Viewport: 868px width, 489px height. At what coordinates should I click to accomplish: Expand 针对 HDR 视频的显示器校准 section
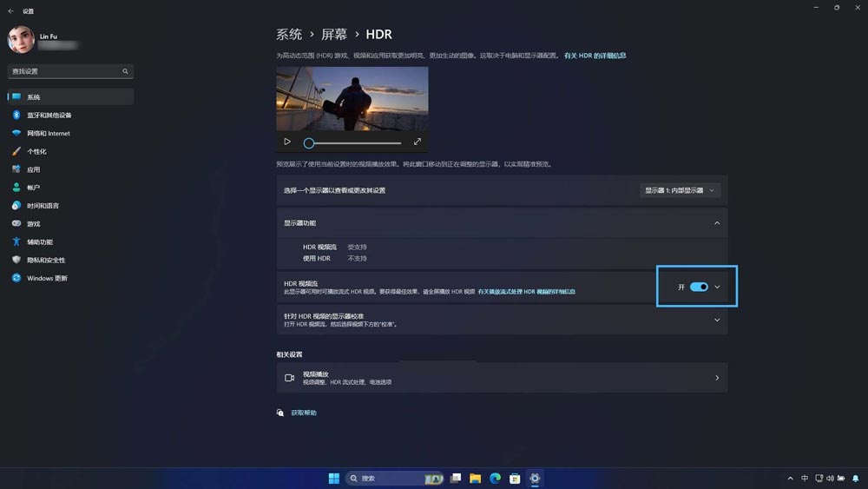[502, 320]
